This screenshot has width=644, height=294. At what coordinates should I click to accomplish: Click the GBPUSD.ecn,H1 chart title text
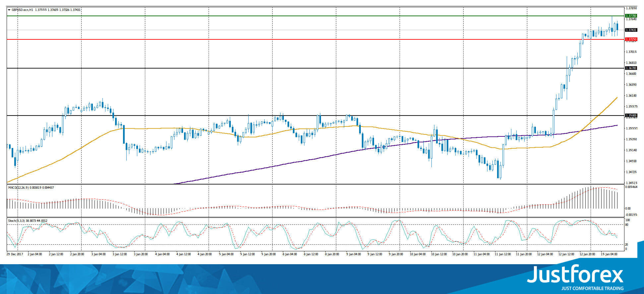pos(22,10)
